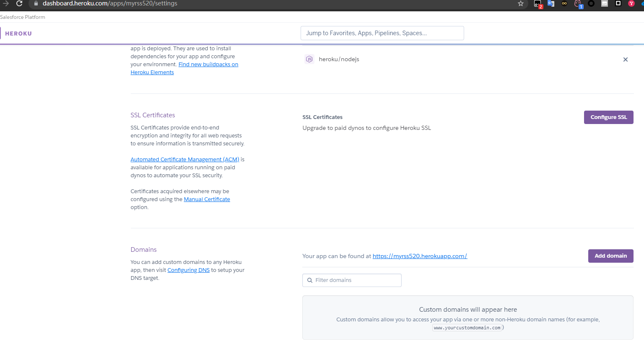Viewport: 644px width, 349px height.
Task: Click the heroku/nodejs buildpack name
Action: 339,59
